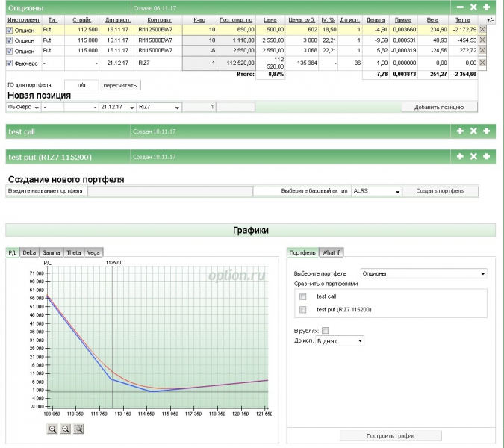504x448 pixels.
Task: Uncheck the 112 500 Put option row
Action: coord(10,30)
